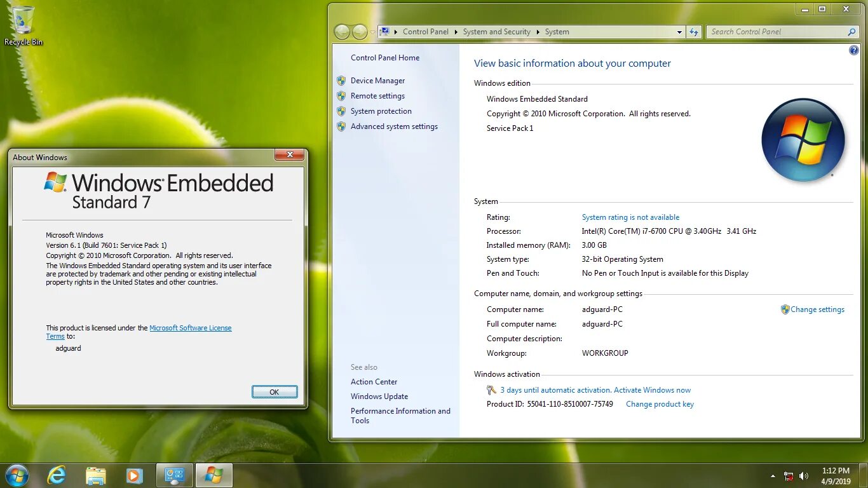868x488 pixels.
Task: Switch to About Windows taskbar button
Action: [x=214, y=475]
